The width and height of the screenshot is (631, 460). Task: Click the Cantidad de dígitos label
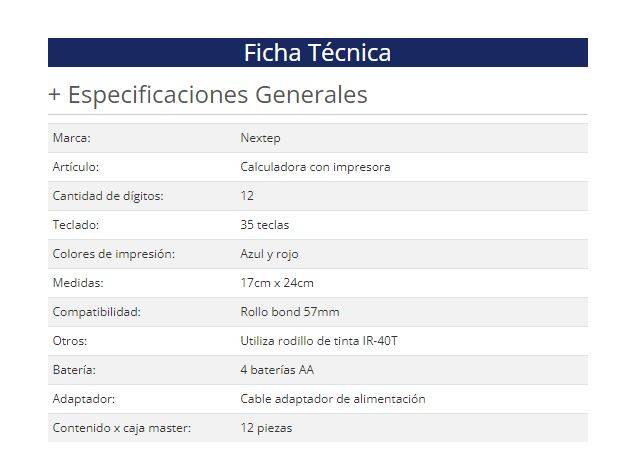point(108,196)
